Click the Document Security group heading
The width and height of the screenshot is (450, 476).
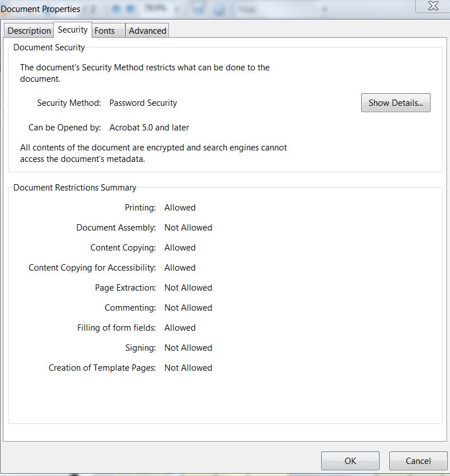(x=49, y=47)
